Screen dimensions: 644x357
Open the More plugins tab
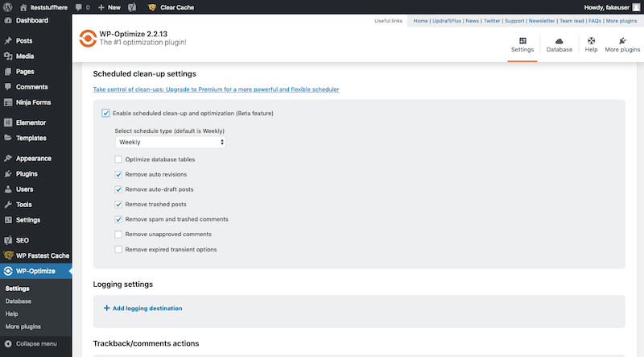pyautogui.click(x=622, y=45)
